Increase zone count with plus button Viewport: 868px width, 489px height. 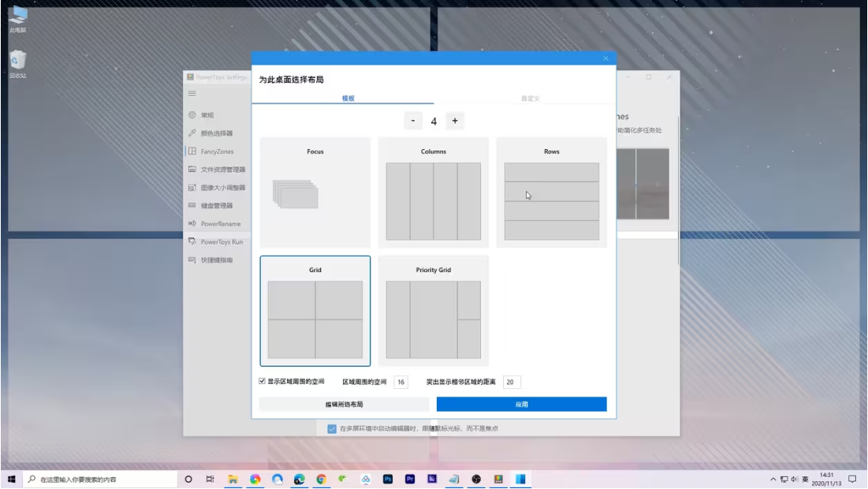click(455, 121)
